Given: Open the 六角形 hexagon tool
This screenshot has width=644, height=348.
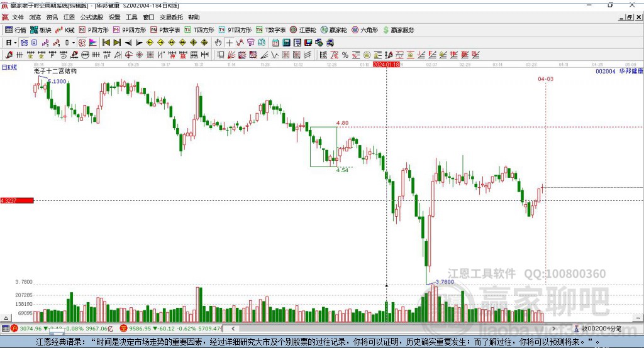Looking at the screenshot, I should pos(365,30).
